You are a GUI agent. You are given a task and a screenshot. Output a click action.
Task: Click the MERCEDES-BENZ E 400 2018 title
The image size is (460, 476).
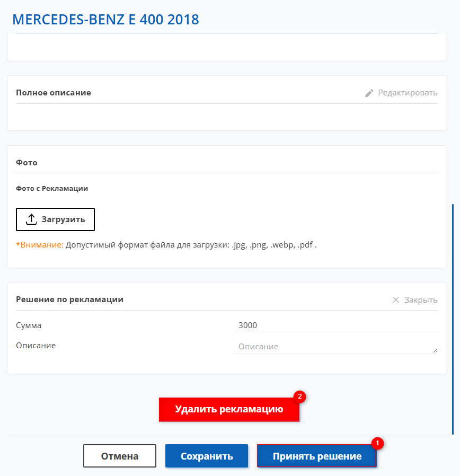tap(105, 20)
